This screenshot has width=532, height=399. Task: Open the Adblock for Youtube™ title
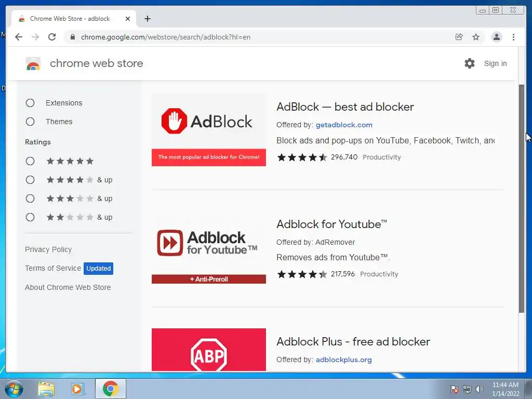pos(331,224)
